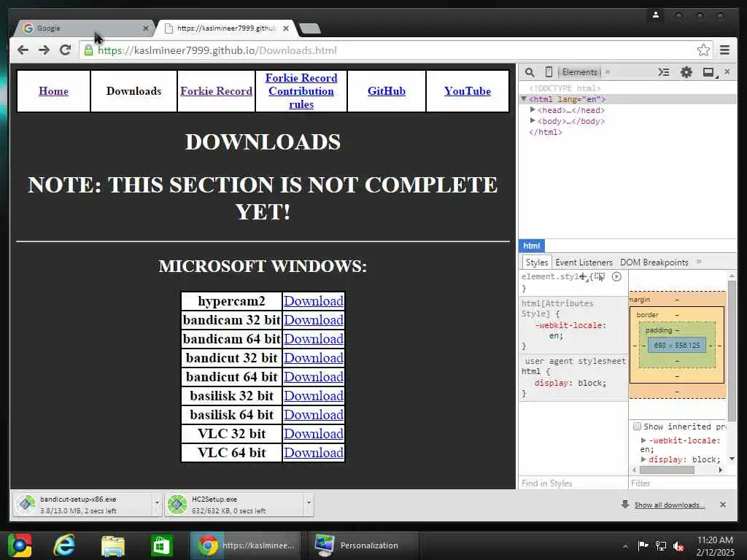Add a new style rule with plus icon
747x560 pixels.
pyautogui.click(x=583, y=276)
